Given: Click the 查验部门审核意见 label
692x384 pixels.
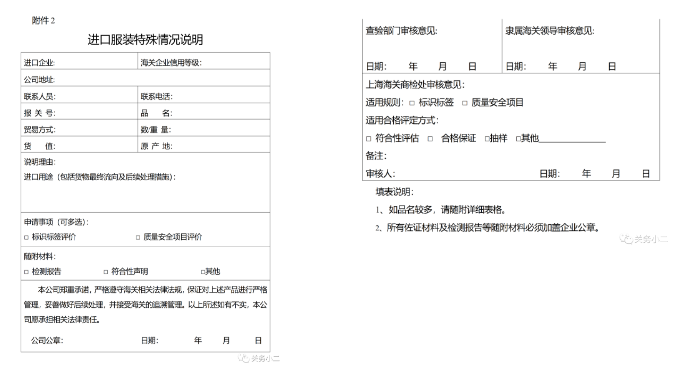Looking at the screenshot, I should pyautogui.click(x=402, y=31).
